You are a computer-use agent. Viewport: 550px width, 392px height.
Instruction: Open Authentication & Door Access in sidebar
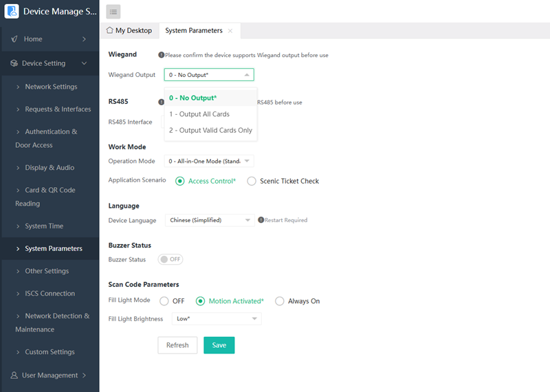click(x=50, y=138)
